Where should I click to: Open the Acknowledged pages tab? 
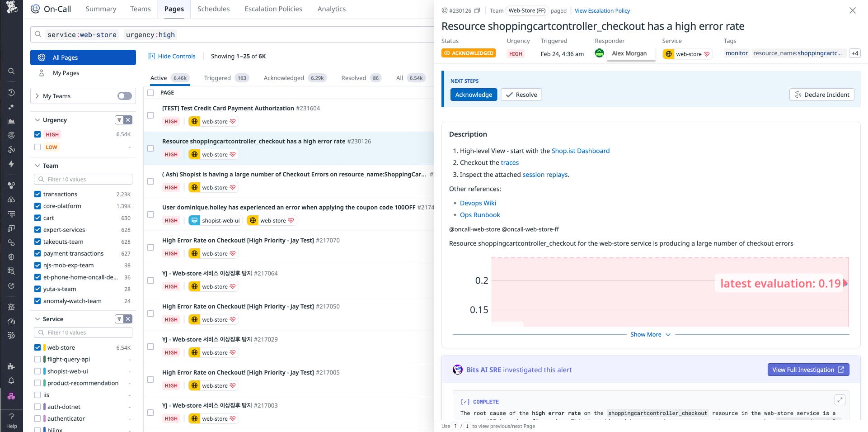tap(284, 78)
